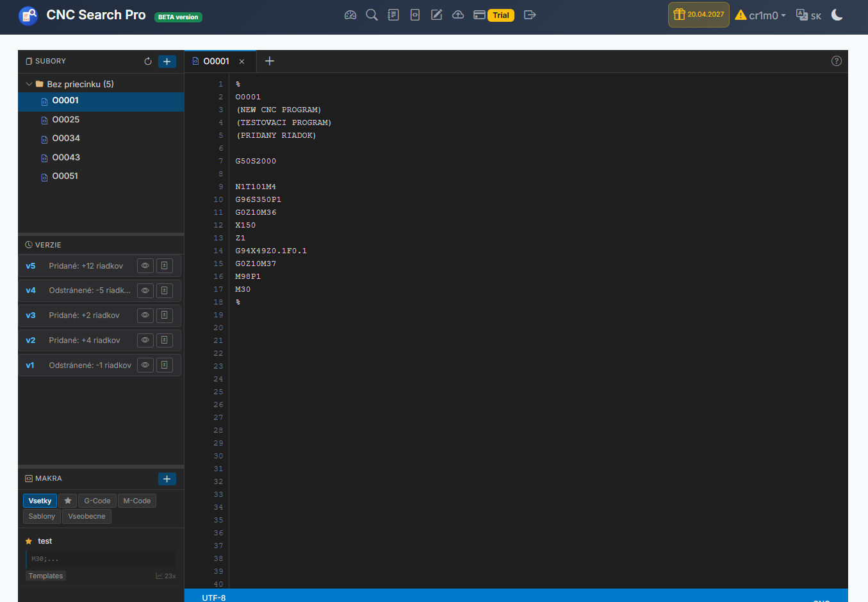Click the search magnifier icon in header

(372, 15)
